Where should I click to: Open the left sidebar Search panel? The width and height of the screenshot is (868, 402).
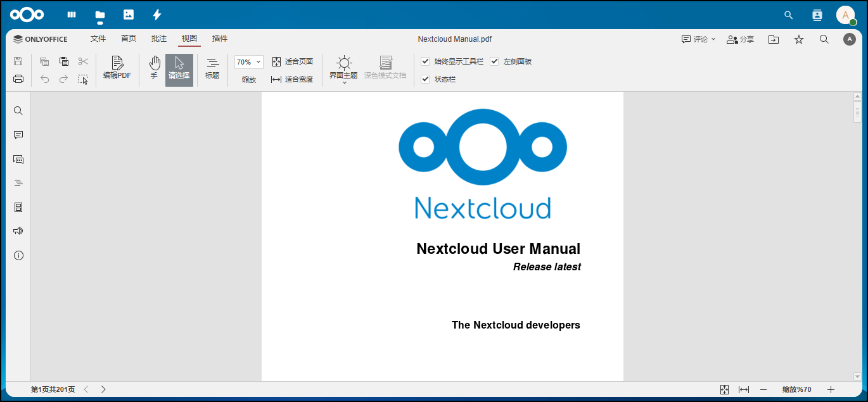click(18, 111)
